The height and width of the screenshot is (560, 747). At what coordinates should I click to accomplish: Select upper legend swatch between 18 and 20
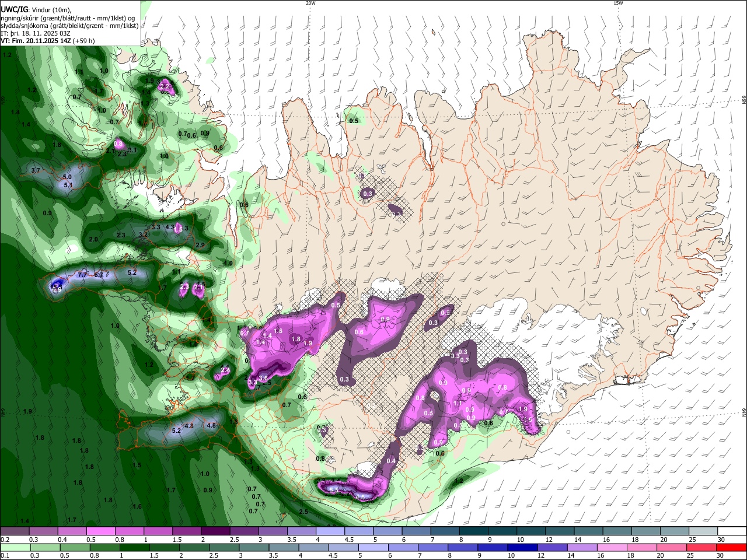click(645, 531)
